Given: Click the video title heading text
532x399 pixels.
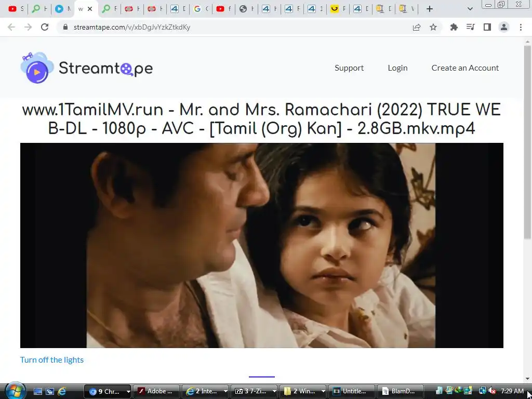Looking at the screenshot, I should pos(262,119).
